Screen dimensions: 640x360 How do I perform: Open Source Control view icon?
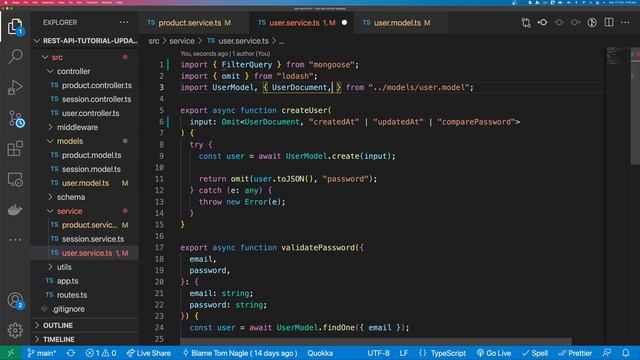(x=15, y=118)
